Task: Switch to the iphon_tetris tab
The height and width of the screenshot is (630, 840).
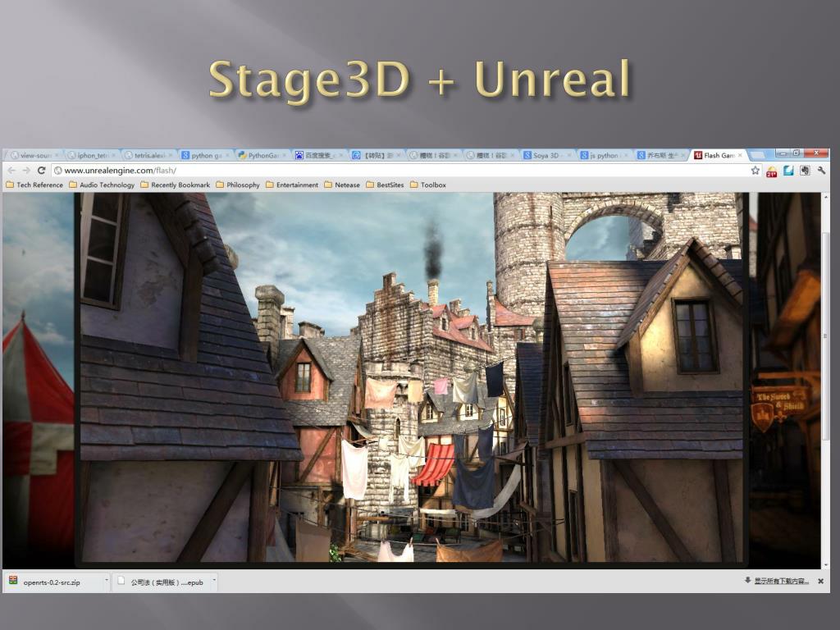Action: tap(90, 155)
